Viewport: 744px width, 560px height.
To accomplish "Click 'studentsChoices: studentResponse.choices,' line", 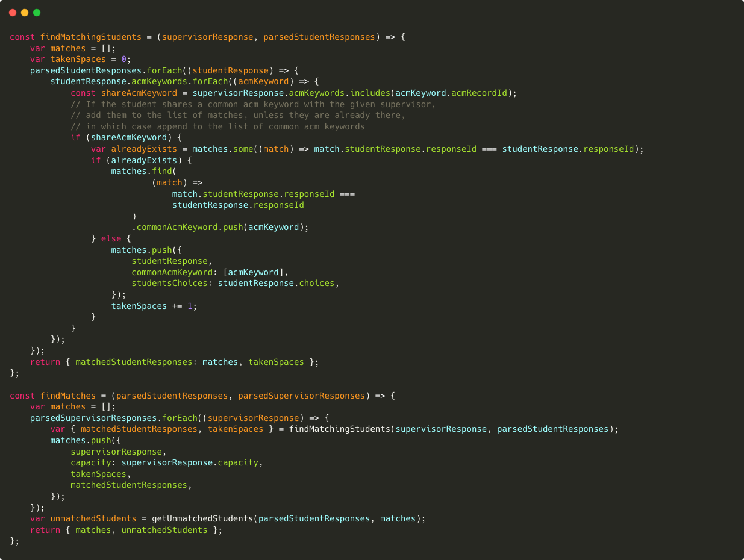I will tap(236, 283).
